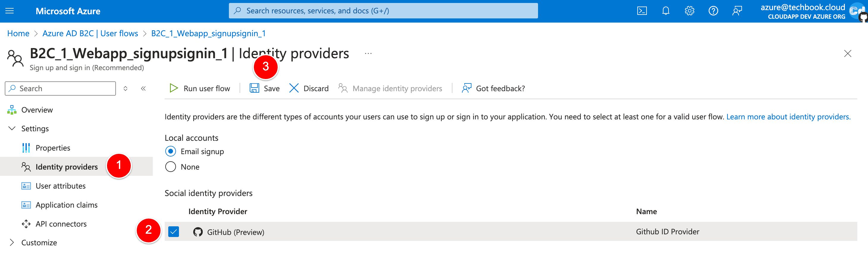Go to Azure AD B2C User flows breadcrumb
The width and height of the screenshot is (868, 256).
tap(90, 33)
